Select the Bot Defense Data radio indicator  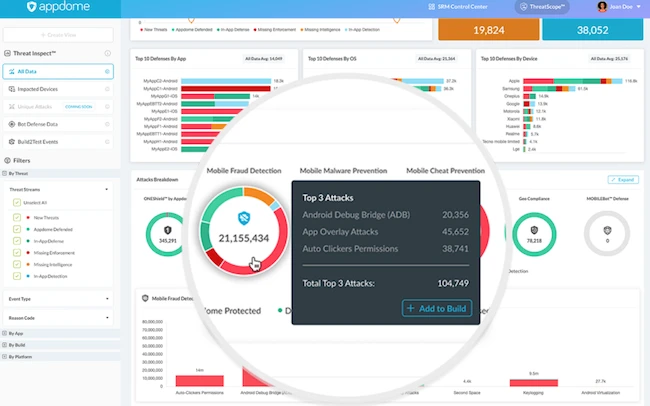(x=107, y=124)
